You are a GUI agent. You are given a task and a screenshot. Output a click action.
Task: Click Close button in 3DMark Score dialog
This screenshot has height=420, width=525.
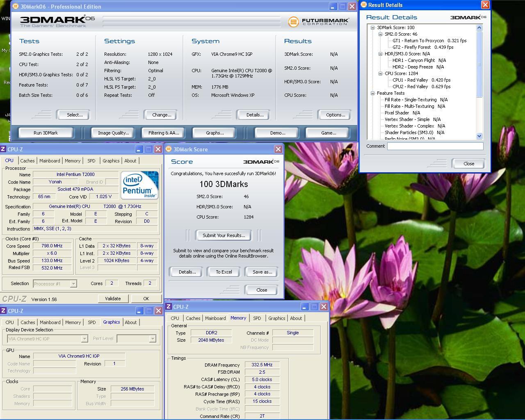click(262, 290)
